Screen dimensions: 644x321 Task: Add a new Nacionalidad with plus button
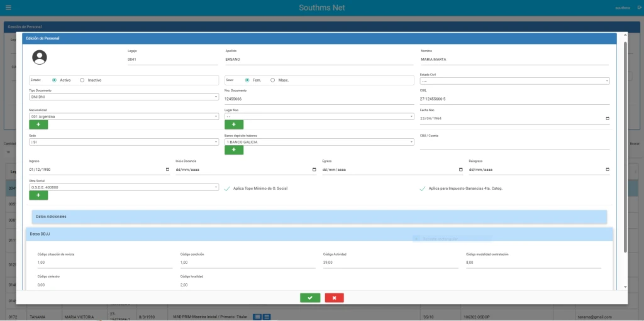click(x=38, y=124)
